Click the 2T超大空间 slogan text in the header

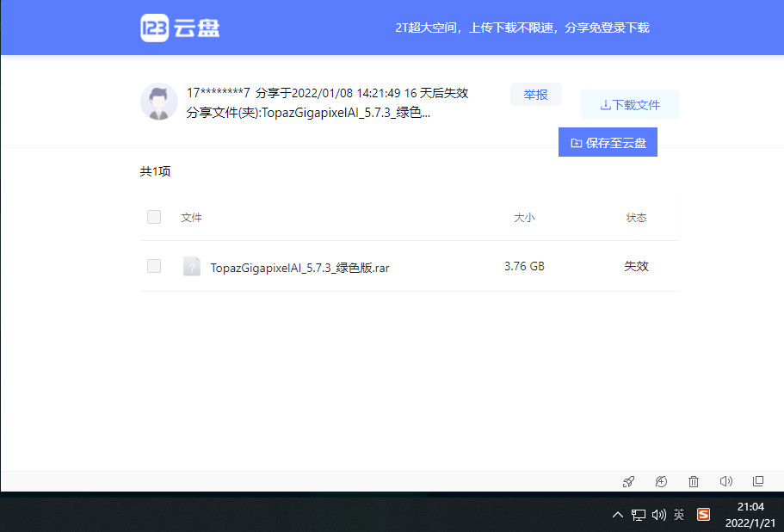coord(522,28)
